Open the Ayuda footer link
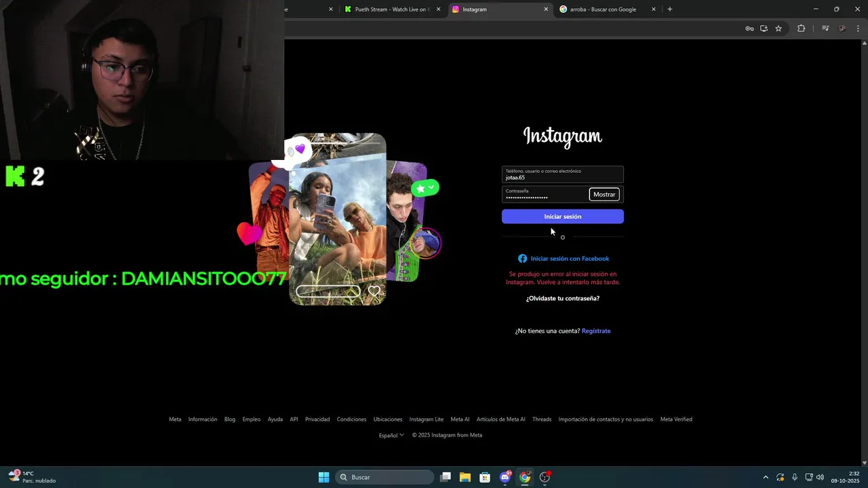This screenshot has height=488, width=868. click(x=275, y=419)
